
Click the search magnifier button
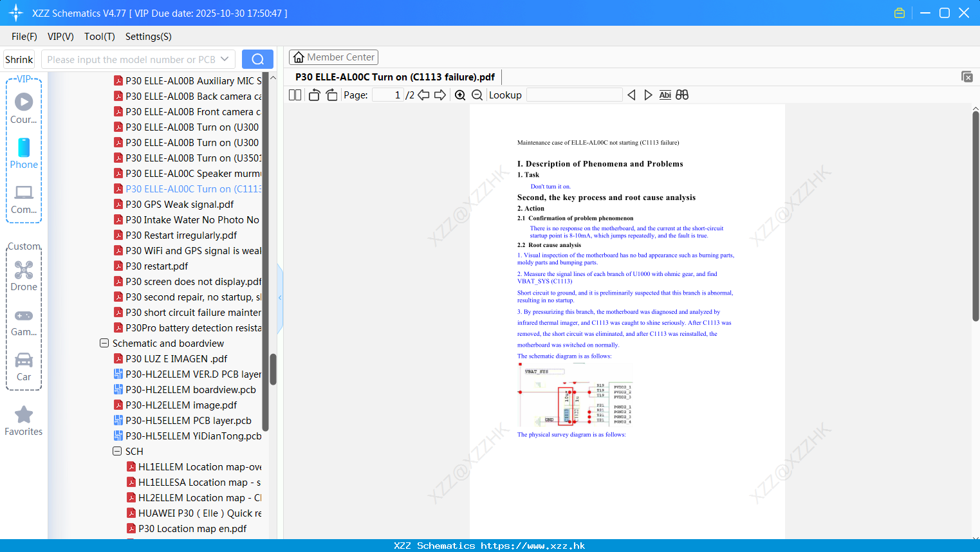[257, 59]
